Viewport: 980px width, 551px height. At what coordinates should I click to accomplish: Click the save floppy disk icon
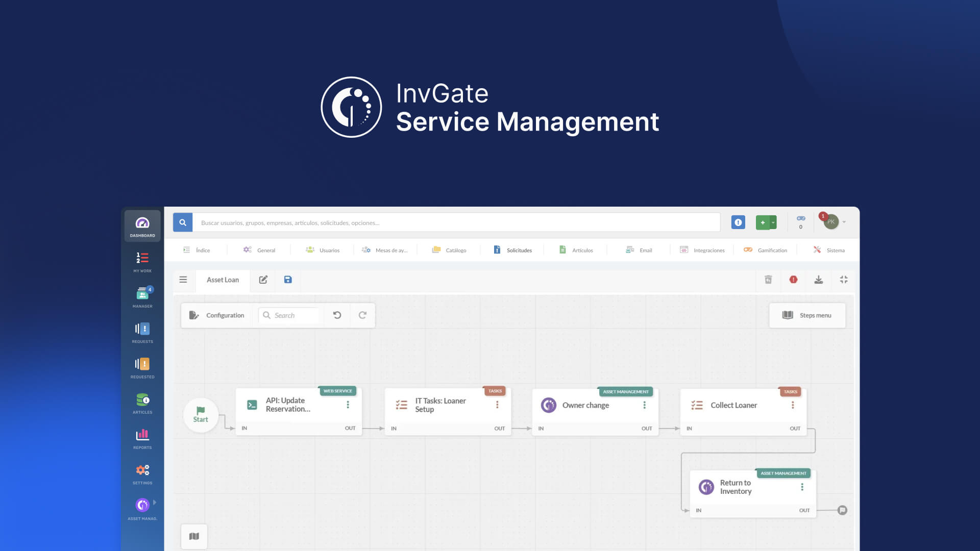288,280
